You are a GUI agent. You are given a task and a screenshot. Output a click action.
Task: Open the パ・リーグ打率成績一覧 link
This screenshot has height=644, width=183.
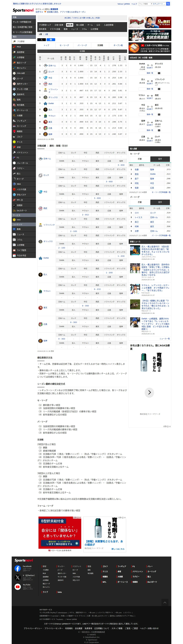(x=161, y=235)
